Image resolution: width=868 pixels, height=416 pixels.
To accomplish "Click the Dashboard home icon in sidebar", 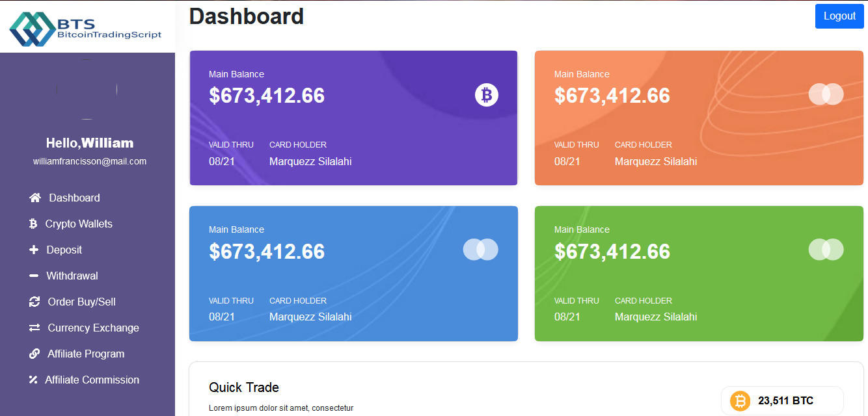I will [x=35, y=198].
